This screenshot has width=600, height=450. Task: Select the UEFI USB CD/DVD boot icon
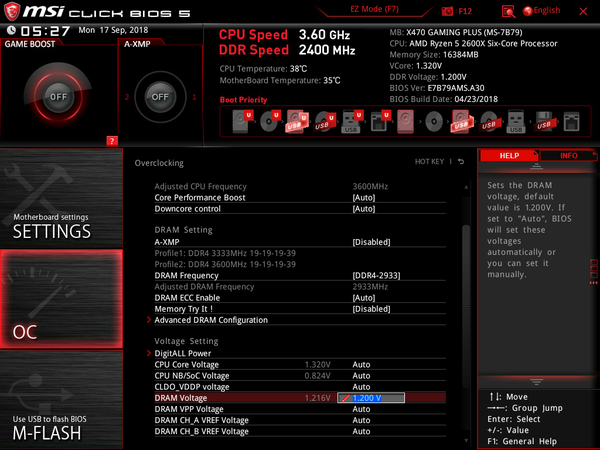click(x=325, y=122)
